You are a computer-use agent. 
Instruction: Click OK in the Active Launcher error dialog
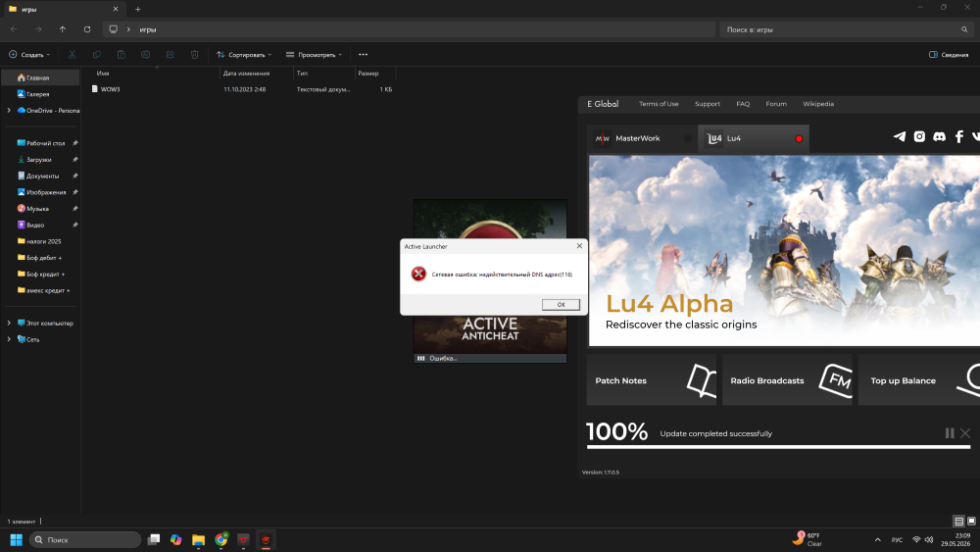tap(561, 305)
